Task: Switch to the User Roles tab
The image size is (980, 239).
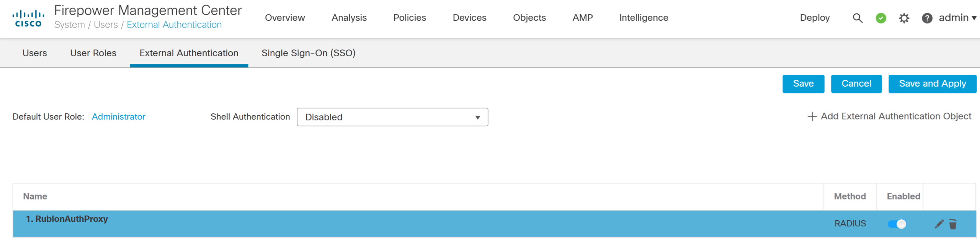Action: (93, 53)
